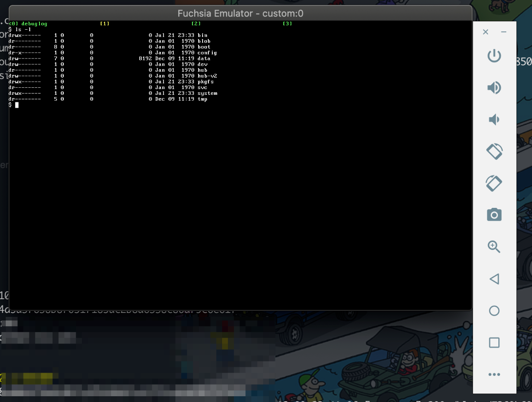Click the 'hub' directory entry
Screen dimensions: 532x402
click(x=203, y=70)
